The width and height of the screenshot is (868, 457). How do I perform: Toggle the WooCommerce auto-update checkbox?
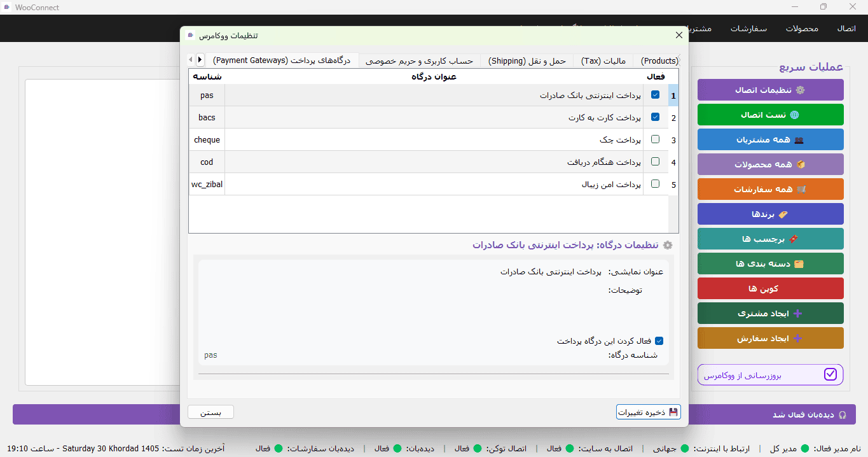[830, 375]
